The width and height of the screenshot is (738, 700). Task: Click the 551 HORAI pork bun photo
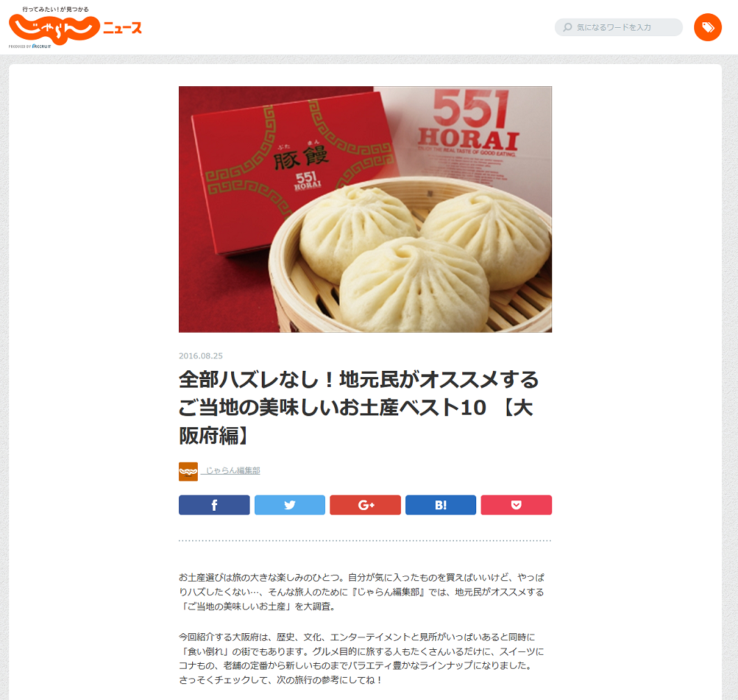pyautogui.click(x=366, y=209)
